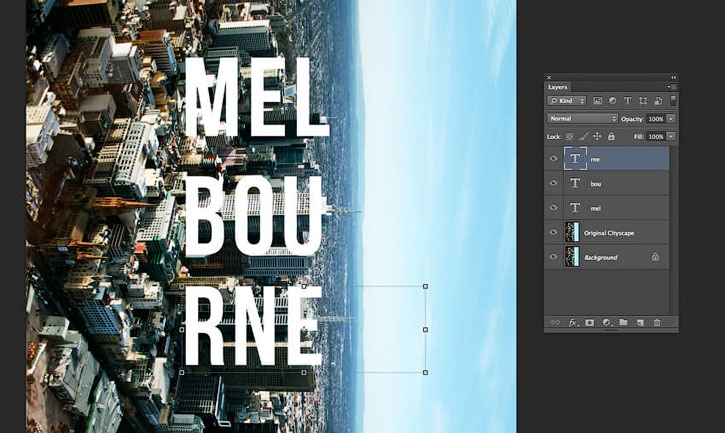The image size is (725, 433).
Task: Click the Fill percentage field
Action: click(x=656, y=136)
